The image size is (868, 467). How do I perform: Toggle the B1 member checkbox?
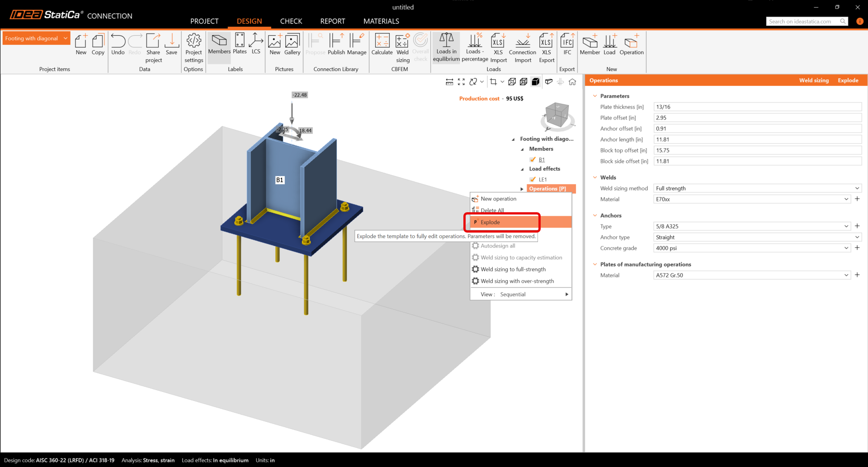(533, 160)
